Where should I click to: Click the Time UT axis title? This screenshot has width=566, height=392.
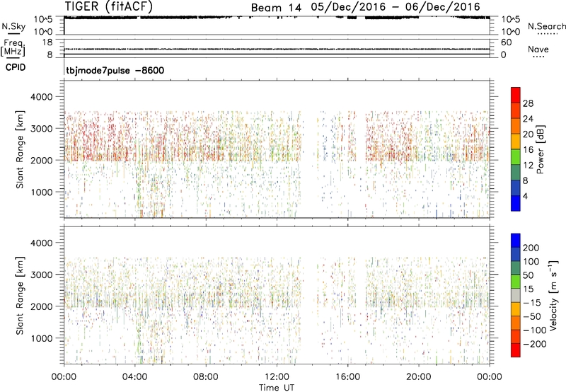click(277, 388)
